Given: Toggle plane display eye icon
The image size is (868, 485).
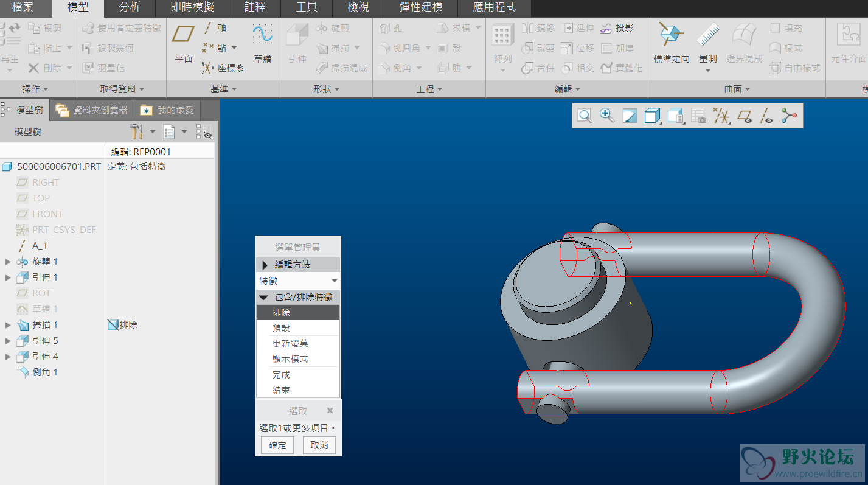Looking at the screenshot, I should [x=745, y=116].
